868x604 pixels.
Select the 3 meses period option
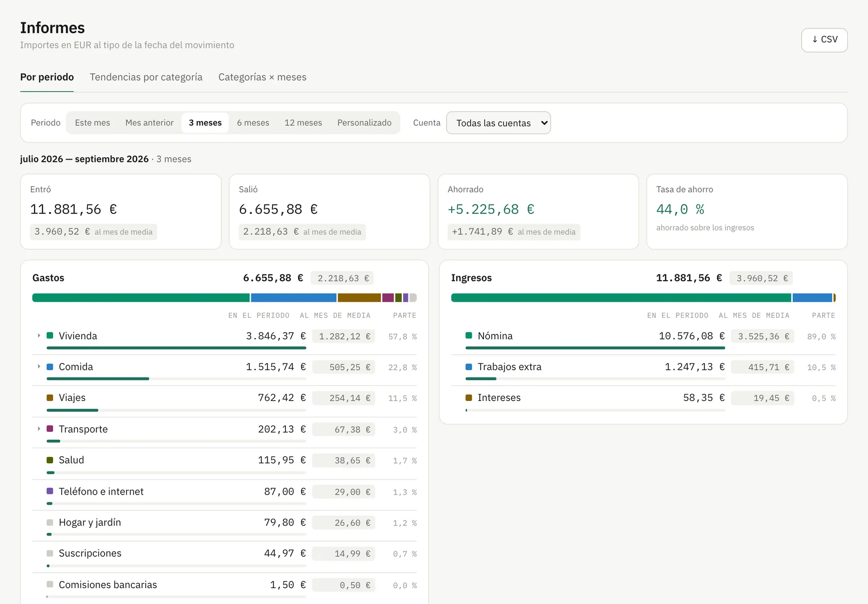205,123
